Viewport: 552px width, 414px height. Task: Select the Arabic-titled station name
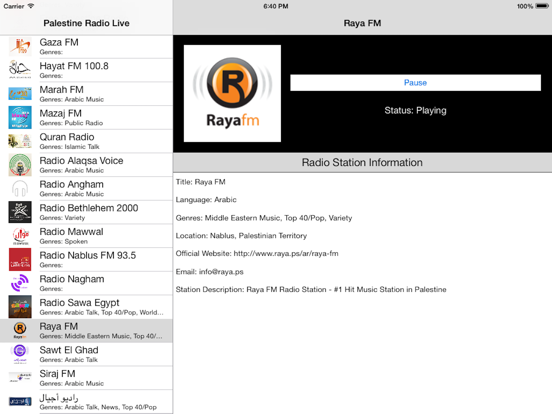(59, 397)
